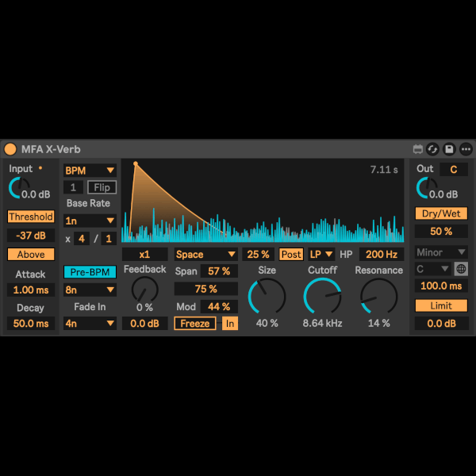The height and width of the screenshot is (476, 476).
Task: Toggle the MFA X-Verb device power button
Action: [x=10, y=149]
